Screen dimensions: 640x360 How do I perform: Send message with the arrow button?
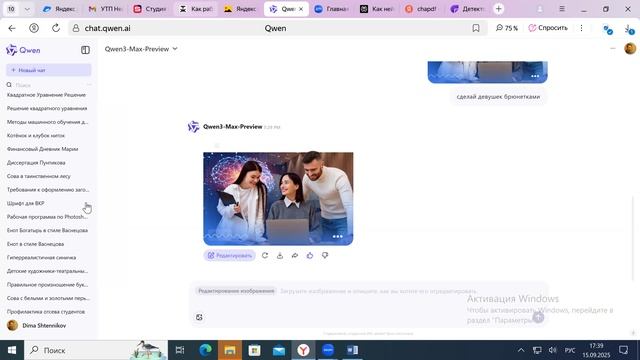(x=538, y=317)
